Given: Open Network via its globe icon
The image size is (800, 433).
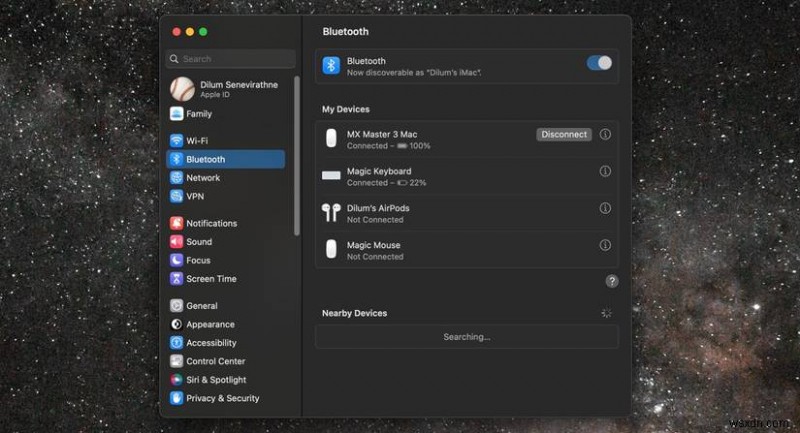Looking at the screenshot, I should point(177,177).
